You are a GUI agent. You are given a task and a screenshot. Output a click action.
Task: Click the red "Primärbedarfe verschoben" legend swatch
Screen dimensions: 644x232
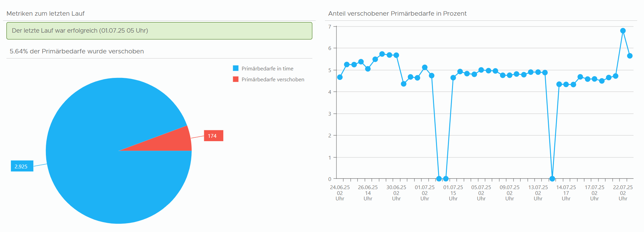tap(236, 79)
